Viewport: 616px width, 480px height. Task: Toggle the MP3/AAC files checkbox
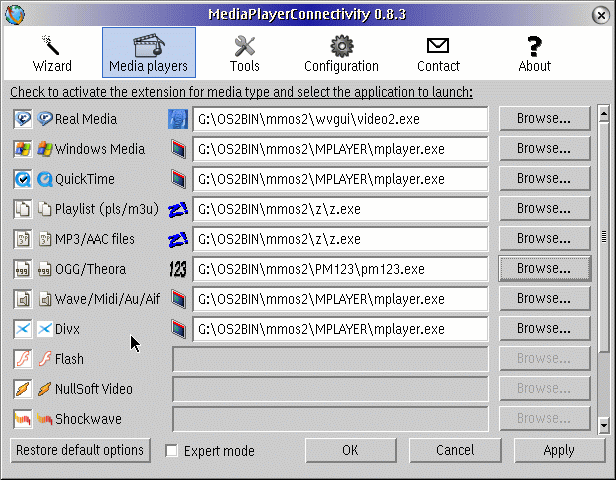(23, 239)
